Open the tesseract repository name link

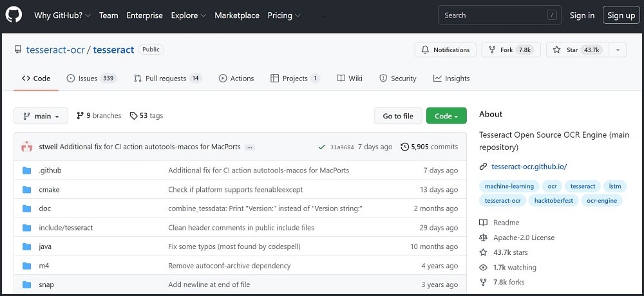(114, 50)
